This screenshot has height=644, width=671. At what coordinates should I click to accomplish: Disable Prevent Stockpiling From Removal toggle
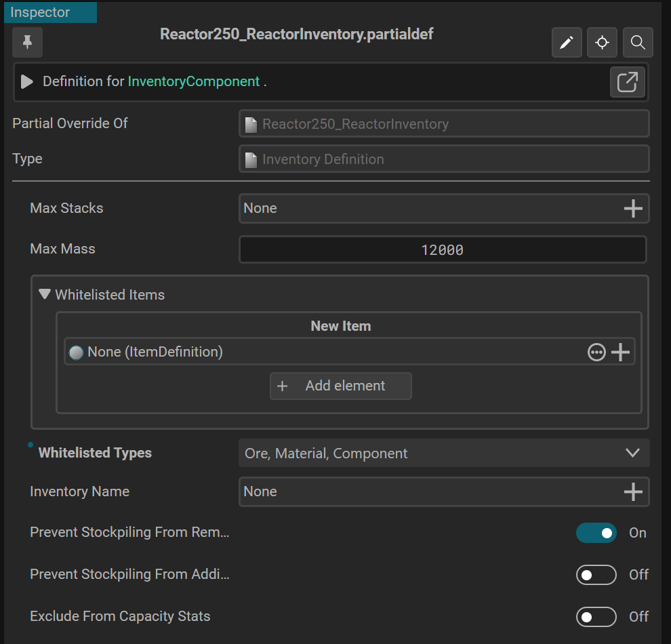[x=596, y=533]
